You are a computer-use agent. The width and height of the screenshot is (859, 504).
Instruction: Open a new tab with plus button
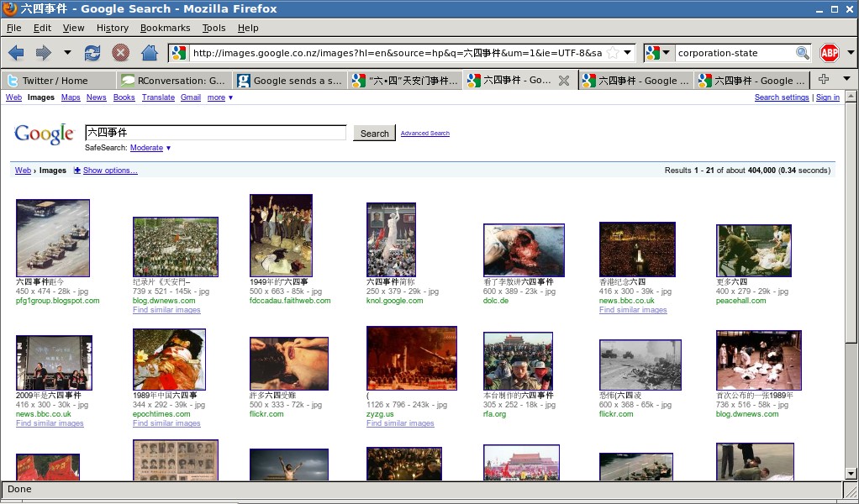point(823,80)
